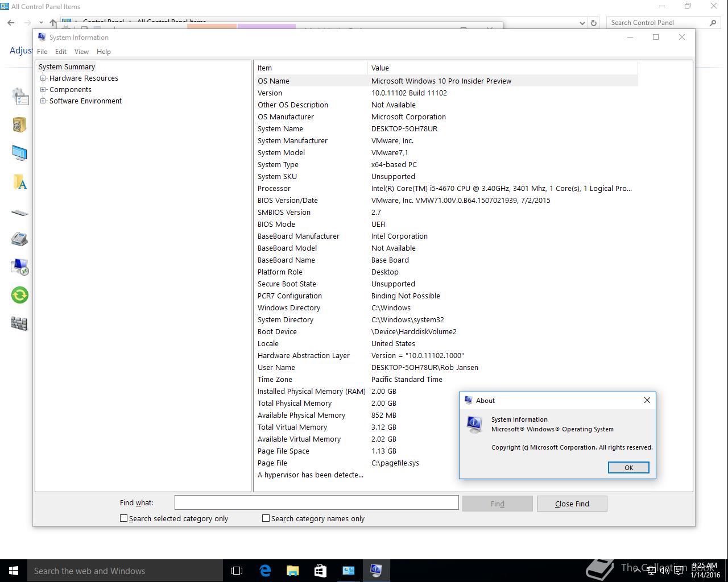
Task: Expand Components tree node
Action: click(x=43, y=90)
